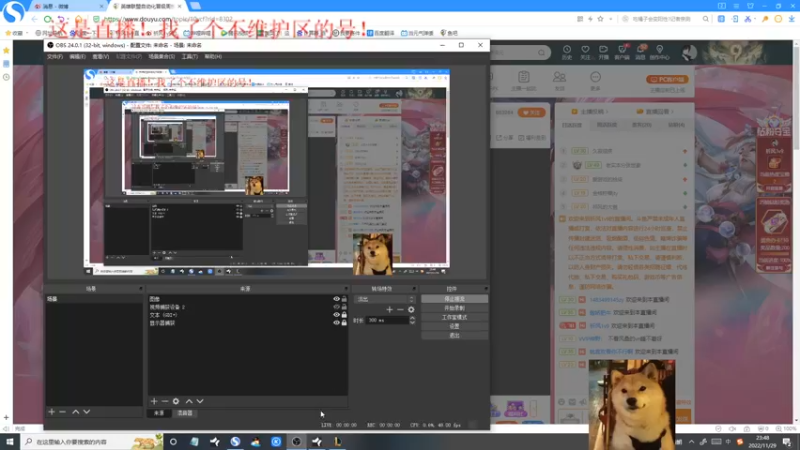Toggle visibility of the text (GDI+) source
The height and width of the screenshot is (450, 800).
(336, 315)
